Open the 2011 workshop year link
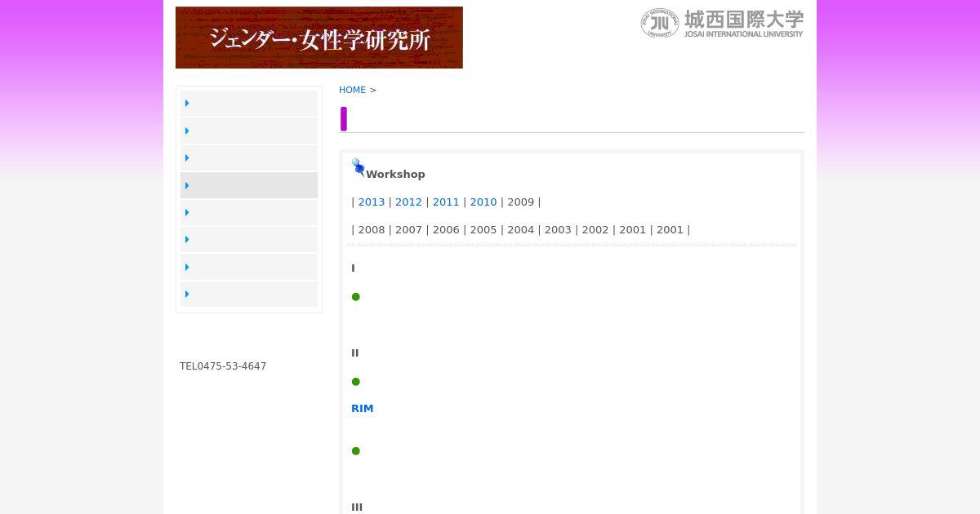The width and height of the screenshot is (980, 514). tap(446, 202)
